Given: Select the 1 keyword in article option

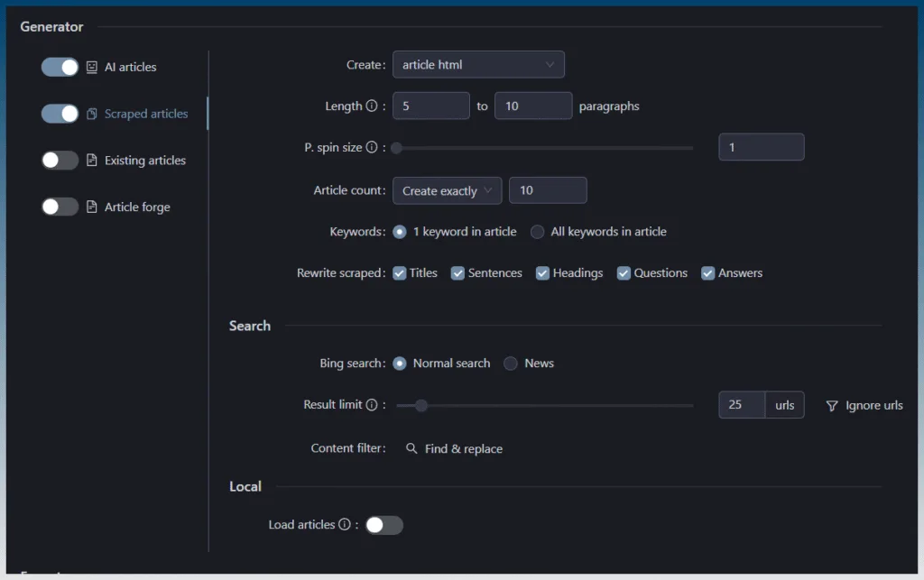Looking at the screenshot, I should coord(400,232).
